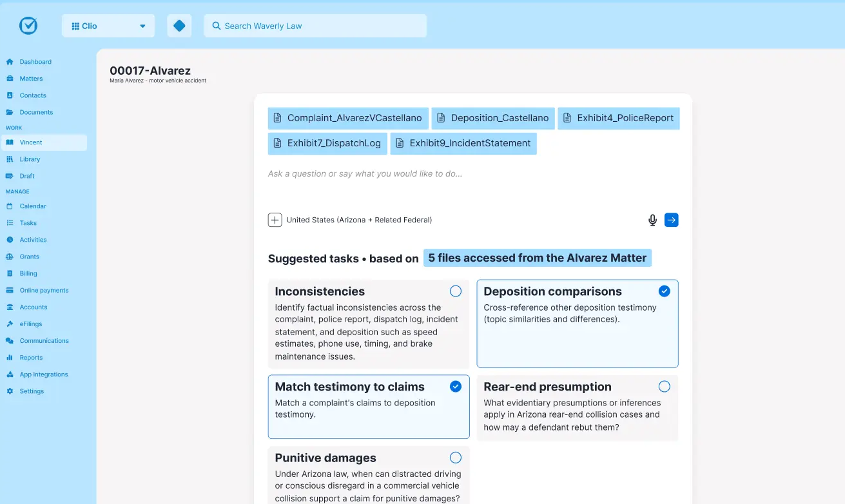Open Online payments in sidebar
Viewport: 845px width, 504px height.
tap(44, 290)
